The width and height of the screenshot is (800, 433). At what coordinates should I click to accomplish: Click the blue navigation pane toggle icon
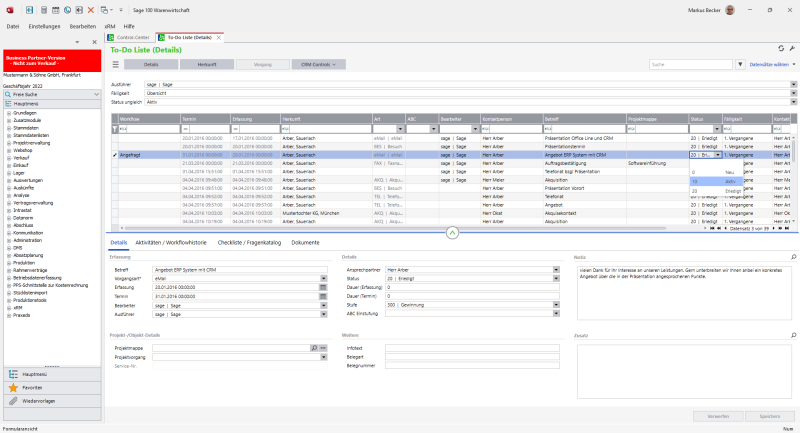[30, 10]
